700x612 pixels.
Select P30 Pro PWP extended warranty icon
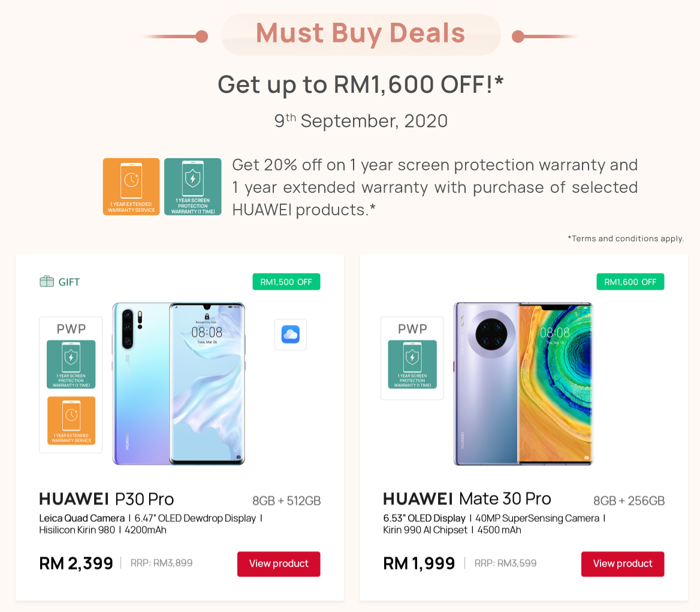[71, 420]
